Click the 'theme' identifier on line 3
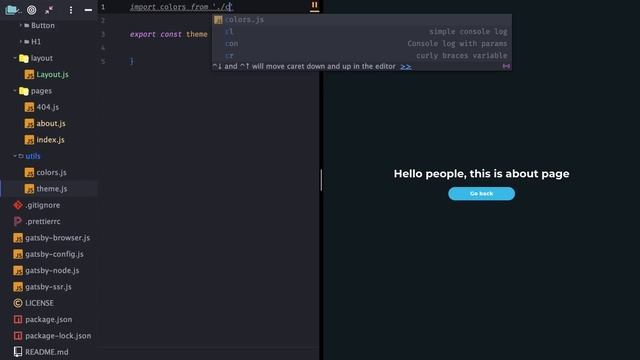This screenshot has height=360, width=640. (x=197, y=34)
